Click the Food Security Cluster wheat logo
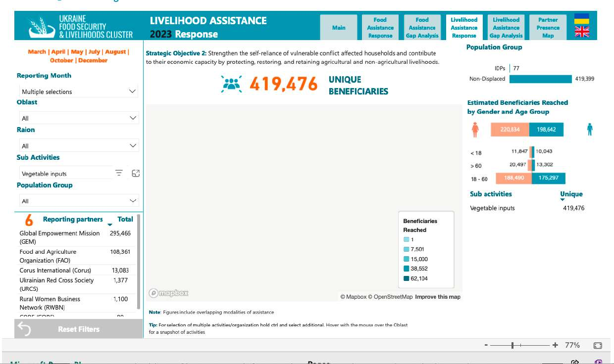Viewport: 614px width, 364px height. pyautogui.click(x=42, y=28)
